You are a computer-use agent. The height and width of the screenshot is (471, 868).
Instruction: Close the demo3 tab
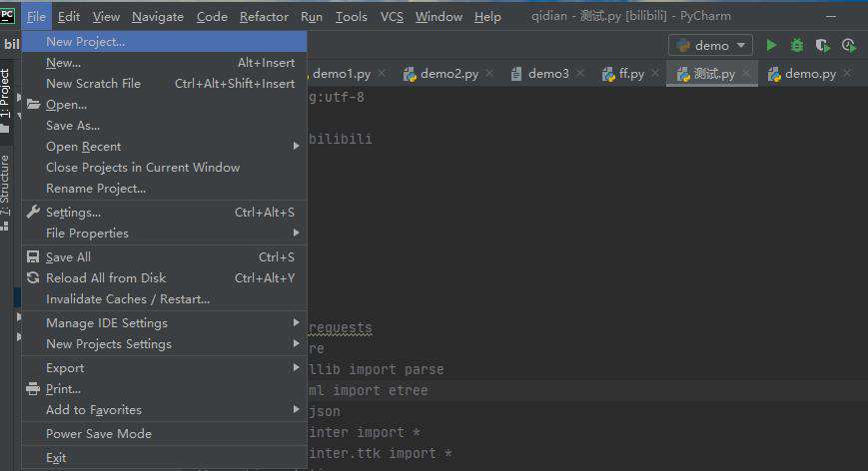579,73
